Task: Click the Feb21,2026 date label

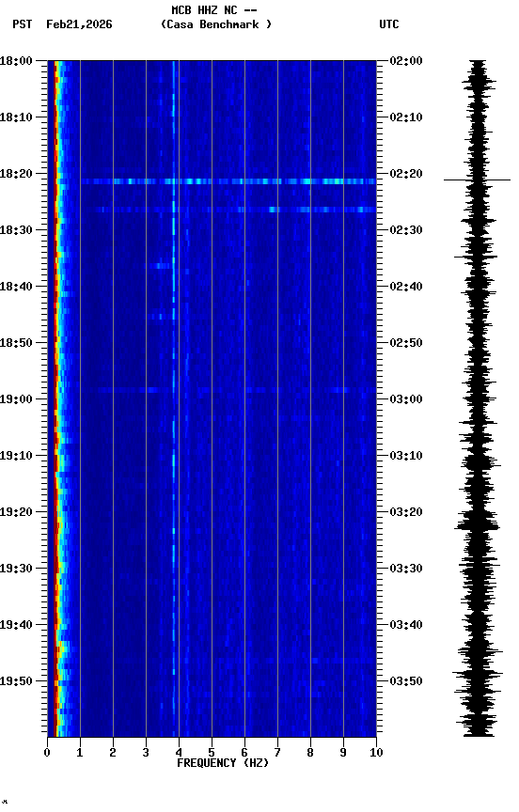Action: tap(79, 24)
